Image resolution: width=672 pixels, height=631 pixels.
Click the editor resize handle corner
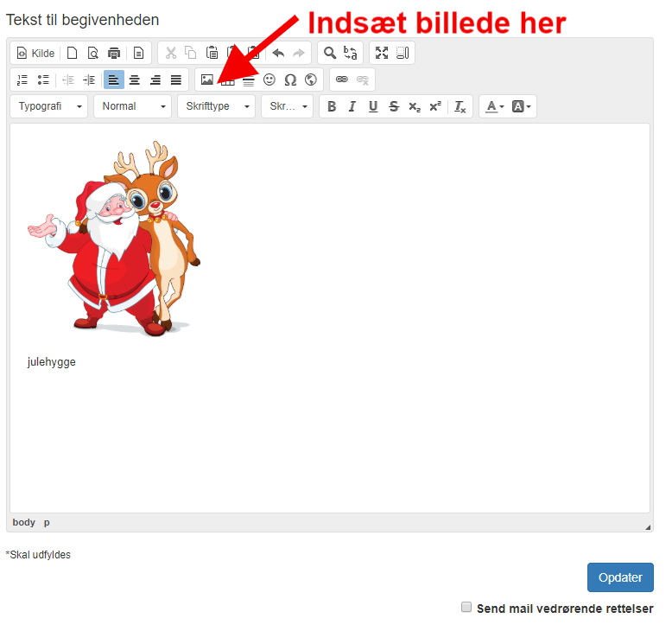pos(648,527)
